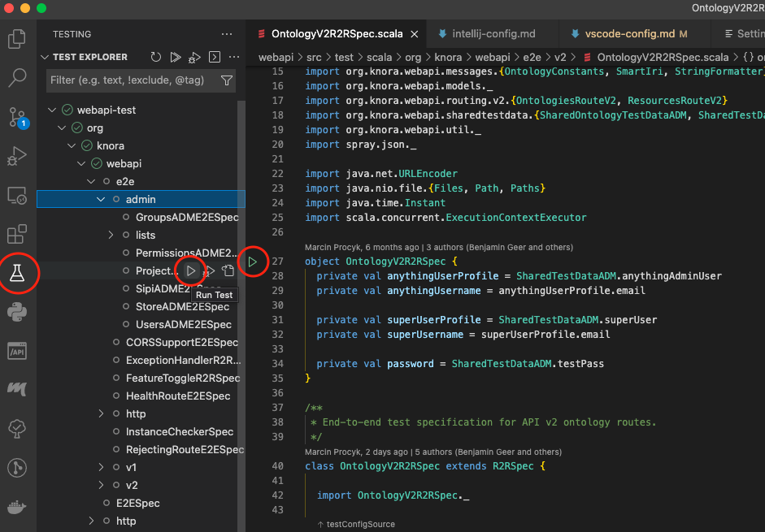Run OntologyV2R2RSpec via the gutter play button
The width and height of the screenshot is (765, 532).
[254, 262]
